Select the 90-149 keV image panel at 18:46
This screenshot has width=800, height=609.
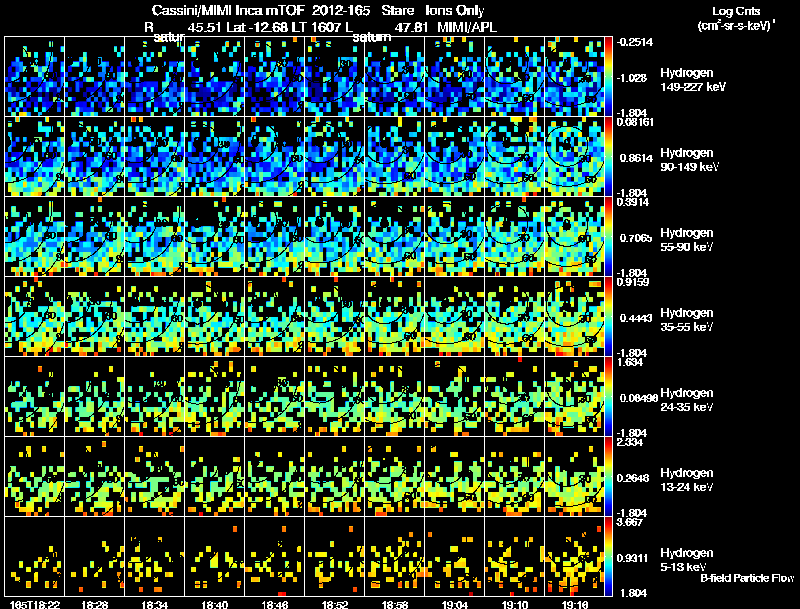274,157
